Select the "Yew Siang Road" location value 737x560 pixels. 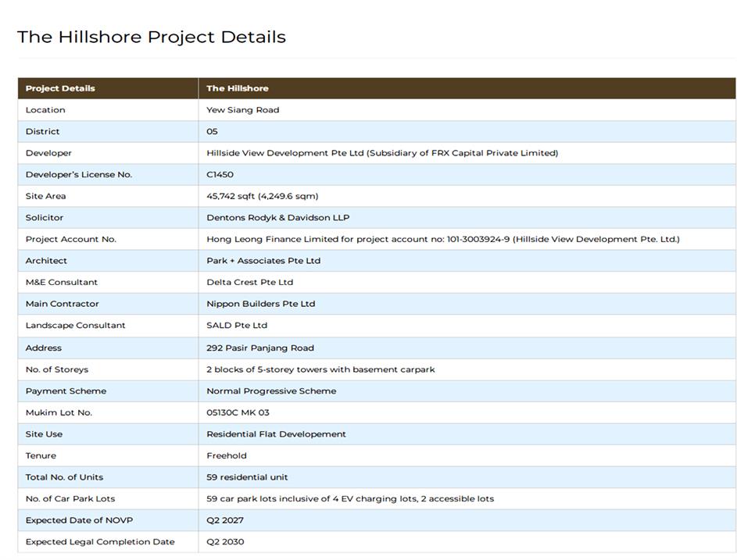[x=242, y=110]
